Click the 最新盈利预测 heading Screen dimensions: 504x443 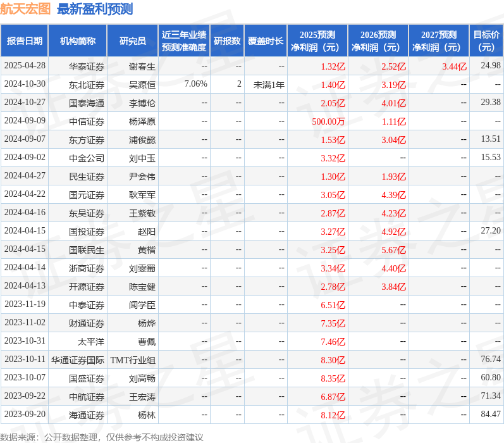[95, 9]
